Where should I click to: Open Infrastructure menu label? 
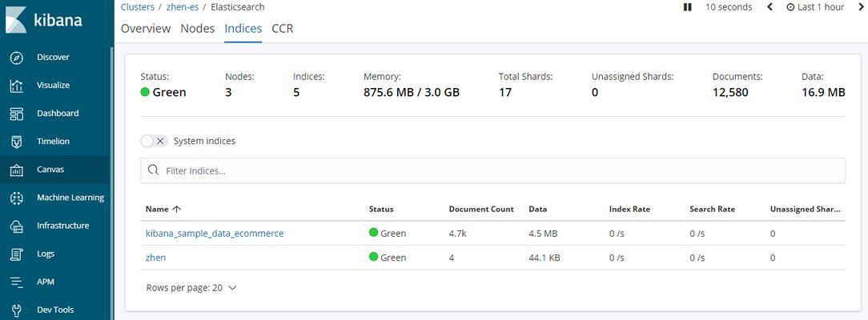(62, 226)
